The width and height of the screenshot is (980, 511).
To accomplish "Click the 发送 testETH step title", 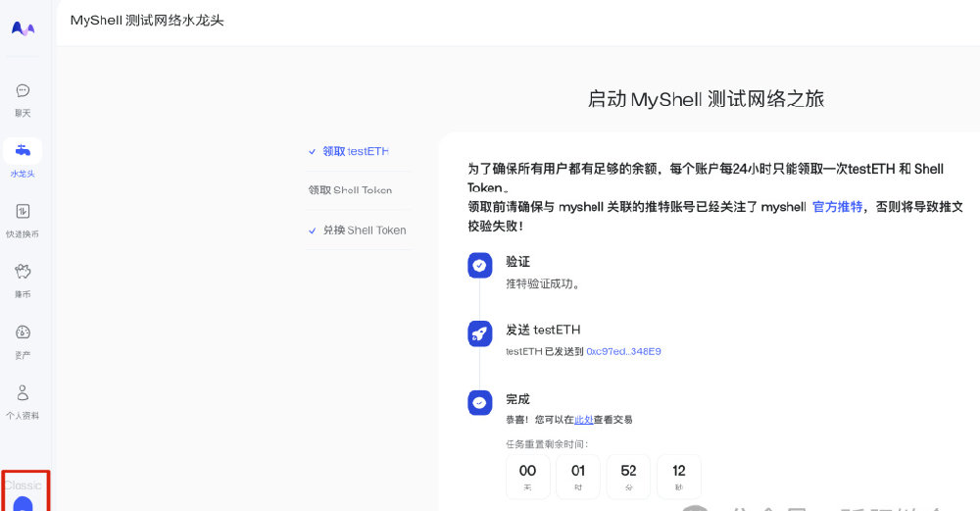I will pyautogui.click(x=543, y=330).
